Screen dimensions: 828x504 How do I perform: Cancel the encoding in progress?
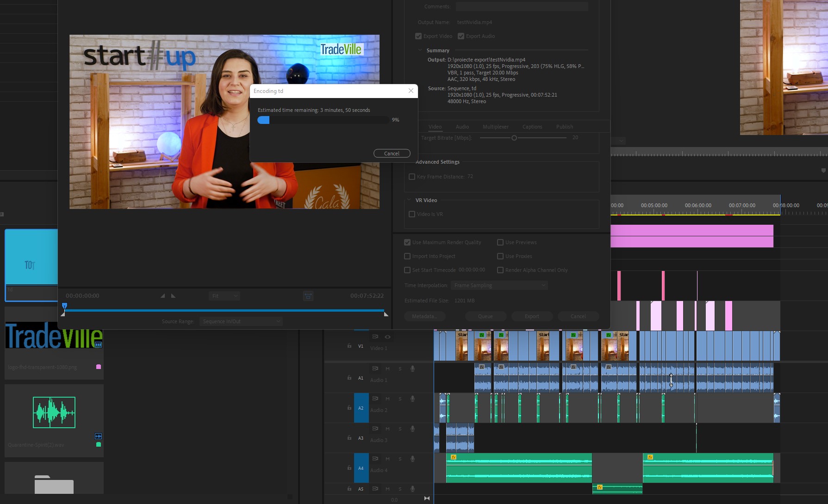click(x=392, y=154)
